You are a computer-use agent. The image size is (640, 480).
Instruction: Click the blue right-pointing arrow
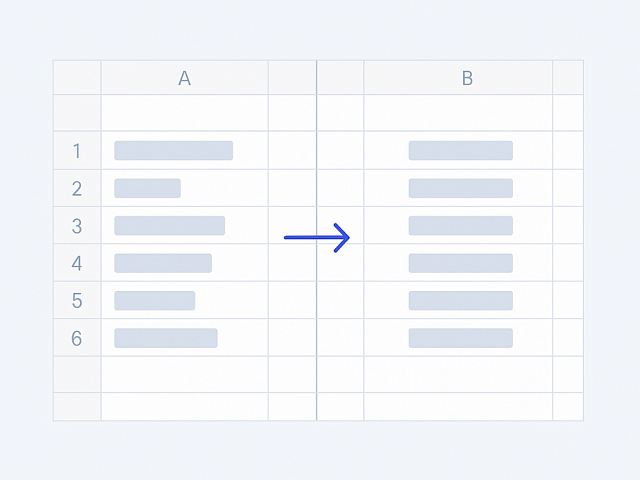pyautogui.click(x=317, y=237)
